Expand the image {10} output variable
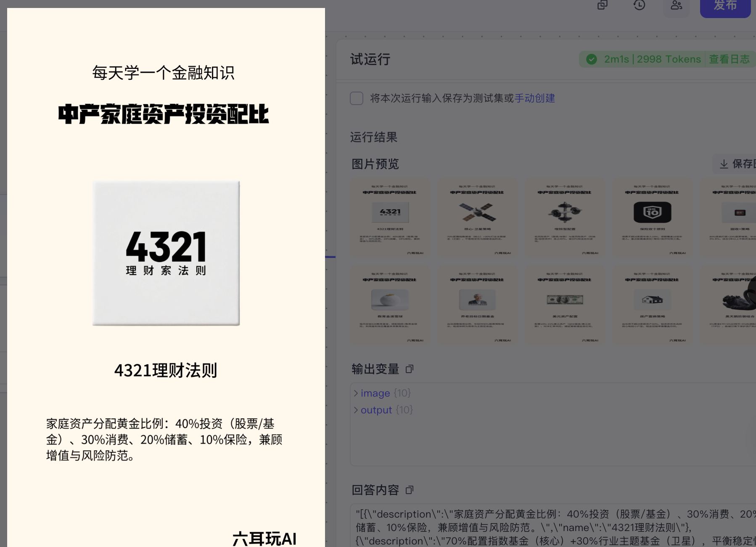This screenshot has width=756, height=547. (356, 393)
